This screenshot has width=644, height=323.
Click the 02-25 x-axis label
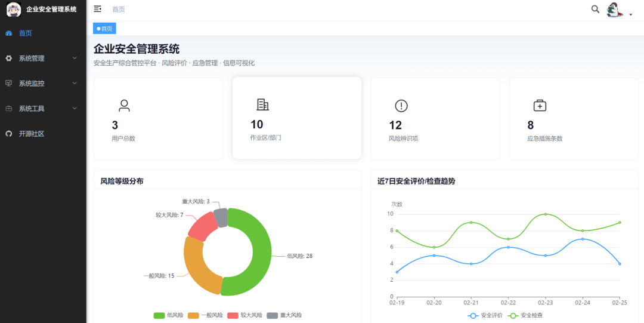click(x=620, y=303)
